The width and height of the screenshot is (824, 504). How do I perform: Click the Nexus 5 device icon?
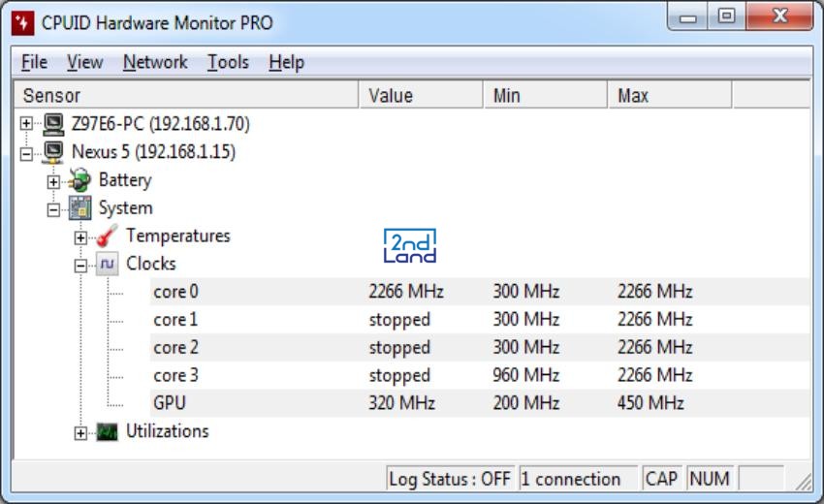tap(53, 152)
